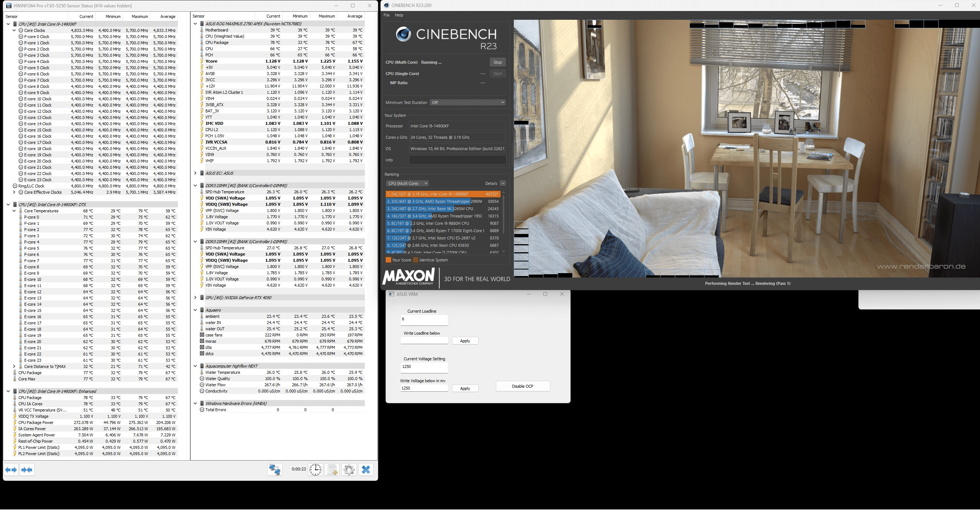Expand Core Distance to TjMAX node
Image resolution: width=980 pixels, height=510 pixels.
click(x=15, y=366)
